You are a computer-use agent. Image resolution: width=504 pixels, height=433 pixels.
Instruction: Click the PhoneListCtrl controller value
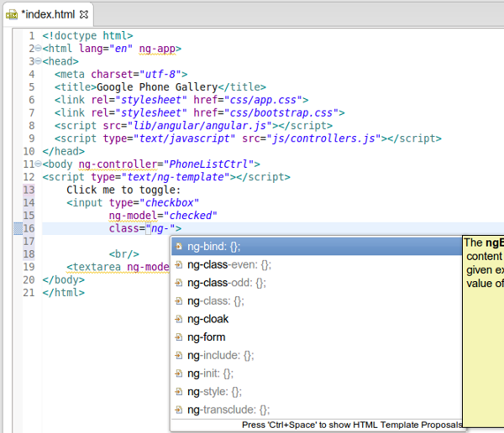click(x=208, y=164)
